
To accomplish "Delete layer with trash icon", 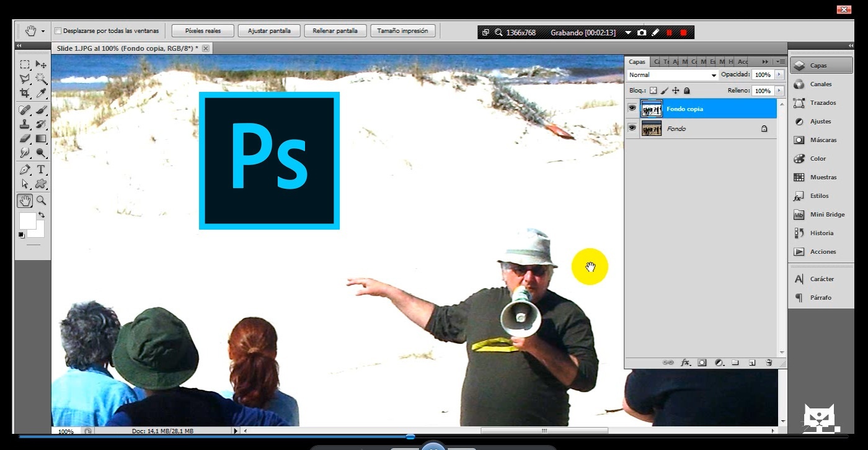I will tap(769, 362).
